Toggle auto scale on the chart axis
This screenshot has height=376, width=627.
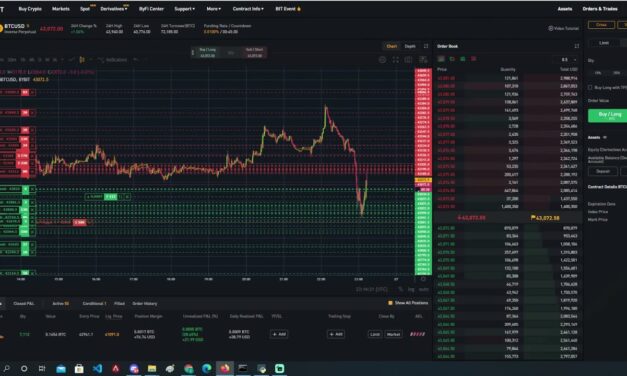coord(423,289)
